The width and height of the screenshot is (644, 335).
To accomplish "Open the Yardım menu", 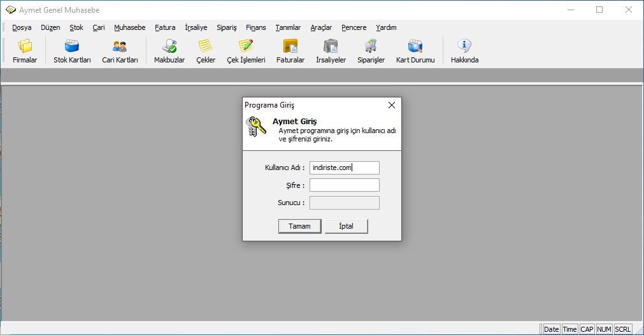I will coord(386,27).
